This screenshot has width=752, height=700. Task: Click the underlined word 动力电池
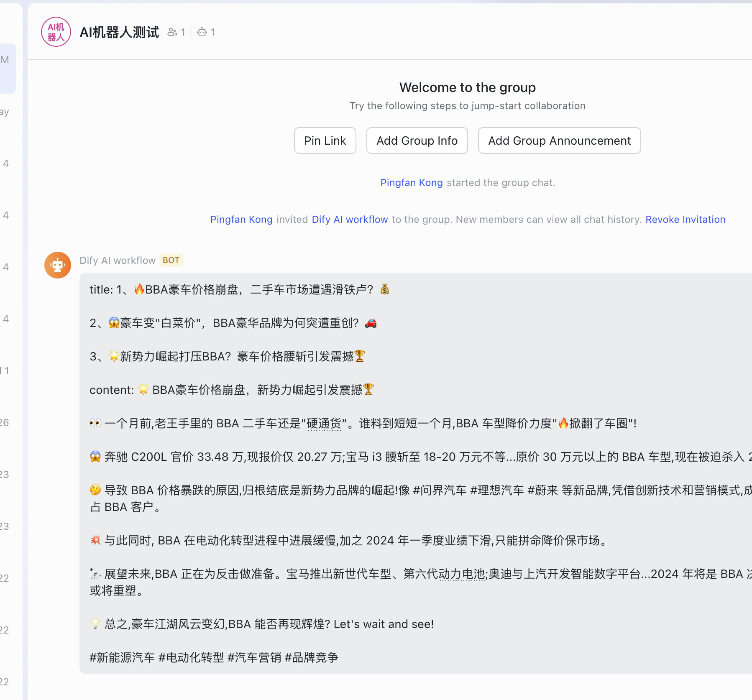pyautogui.click(x=462, y=574)
